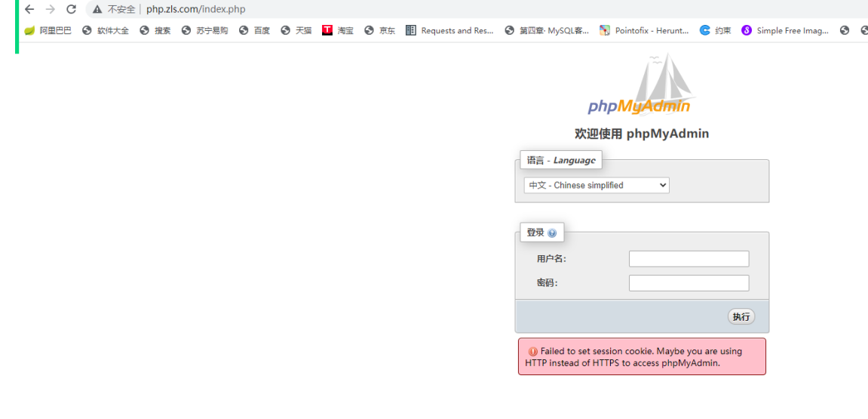The image size is (868, 419).
Task: Click the red error icon in cookie warning
Action: (532, 351)
